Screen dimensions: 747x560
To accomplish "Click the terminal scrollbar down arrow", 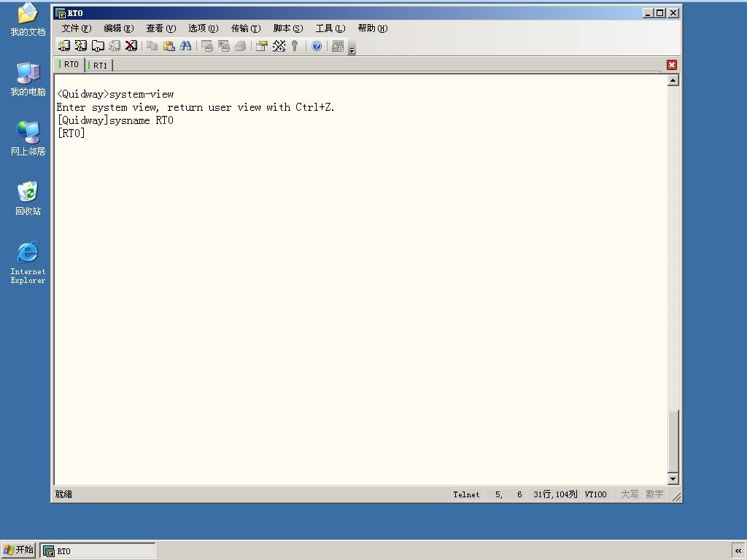I will coord(673,478).
